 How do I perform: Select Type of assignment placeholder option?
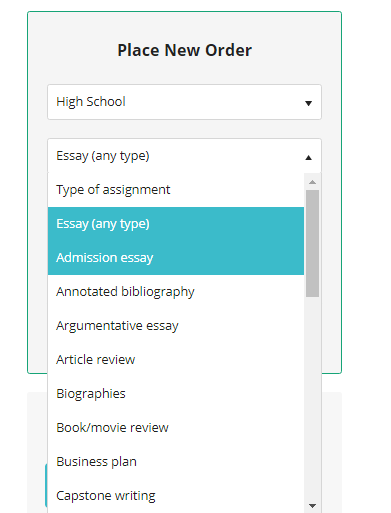pos(176,190)
